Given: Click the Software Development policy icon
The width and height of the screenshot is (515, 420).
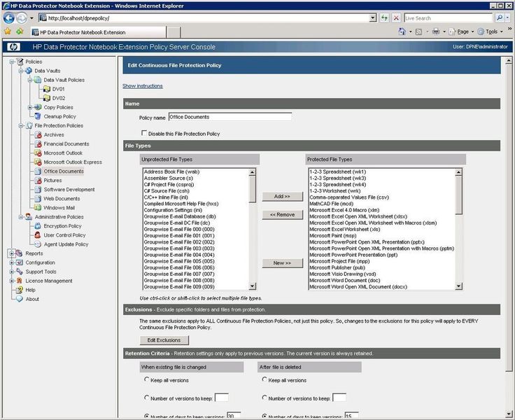Looking at the screenshot, I should click(38, 190).
